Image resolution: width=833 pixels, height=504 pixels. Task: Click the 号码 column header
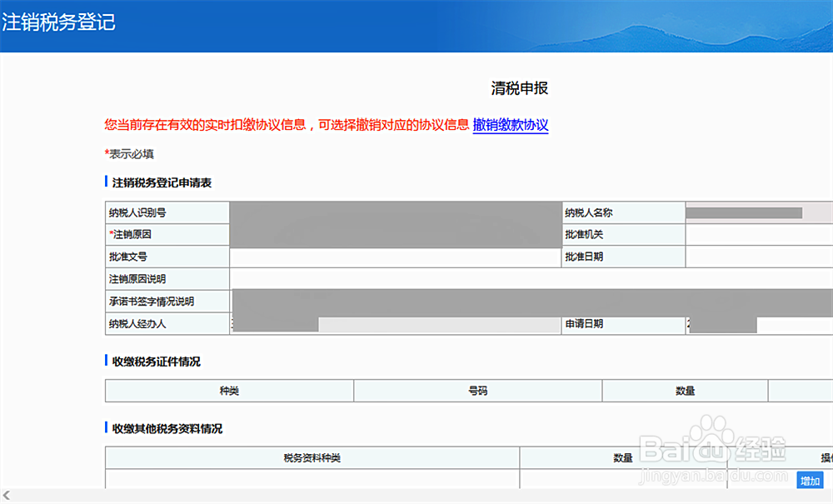pyautogui.click(x=477, y=391)
